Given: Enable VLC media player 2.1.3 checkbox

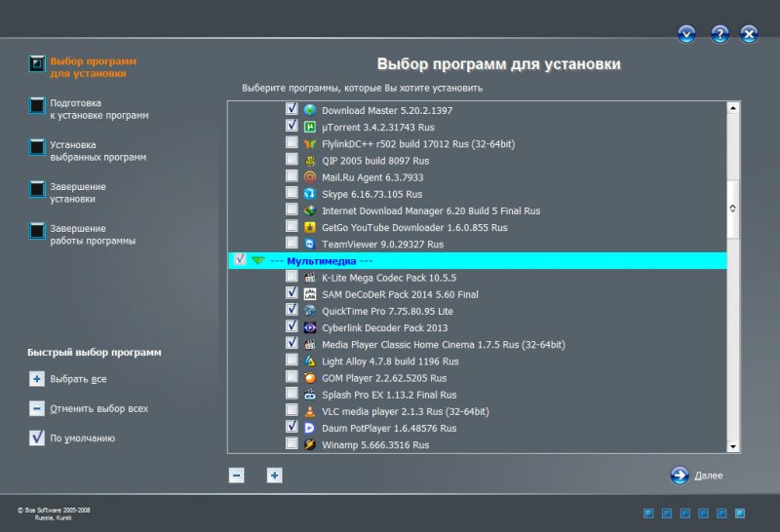Looking at the screenshot, I should [292, 410].
